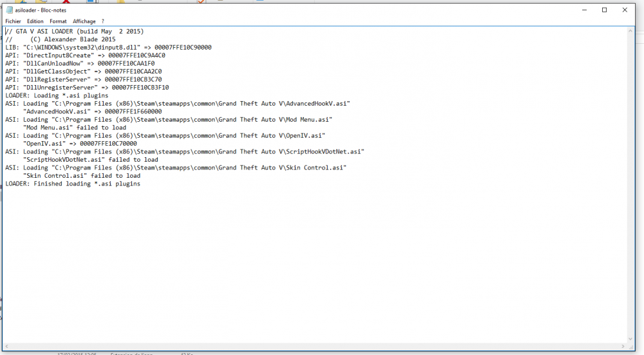Click the "DllGetClassObject" API line
This screenshot has height=355, width=644.
click(84, 72)
